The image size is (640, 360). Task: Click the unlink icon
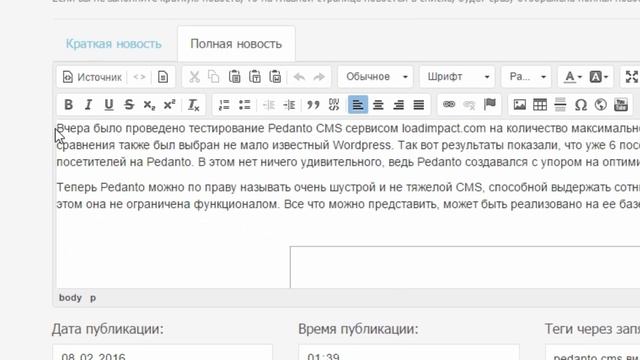[x=469, y=105]
